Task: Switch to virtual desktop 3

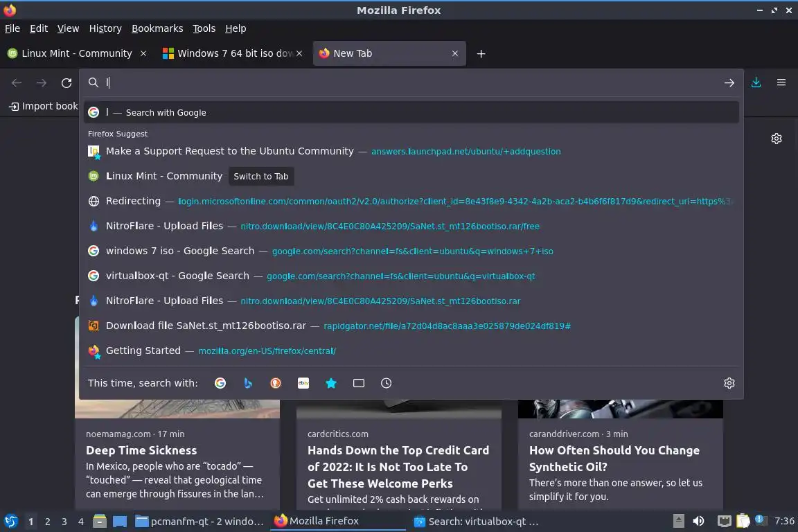Action: pos(64,522)
